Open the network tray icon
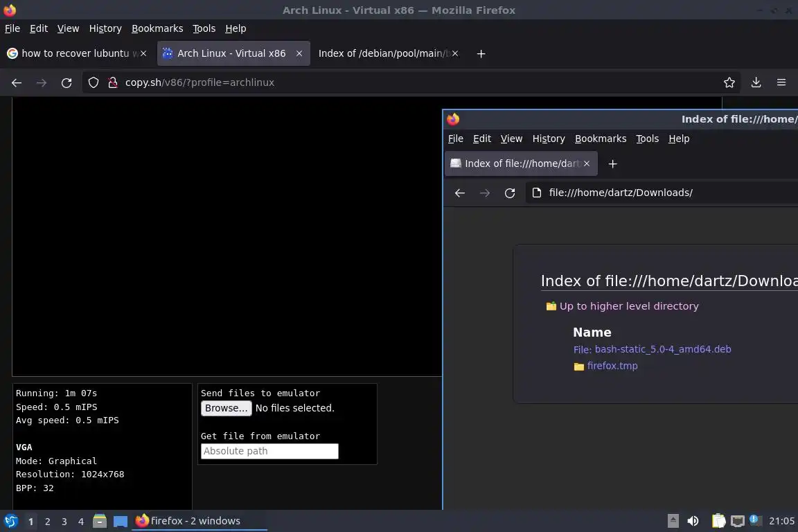 [x=738, y=521]
